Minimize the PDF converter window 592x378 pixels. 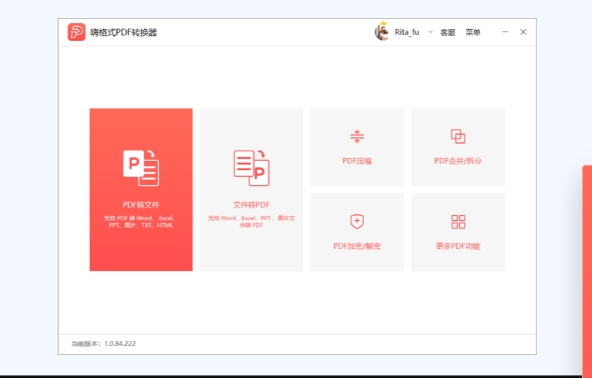coord(505,32)
